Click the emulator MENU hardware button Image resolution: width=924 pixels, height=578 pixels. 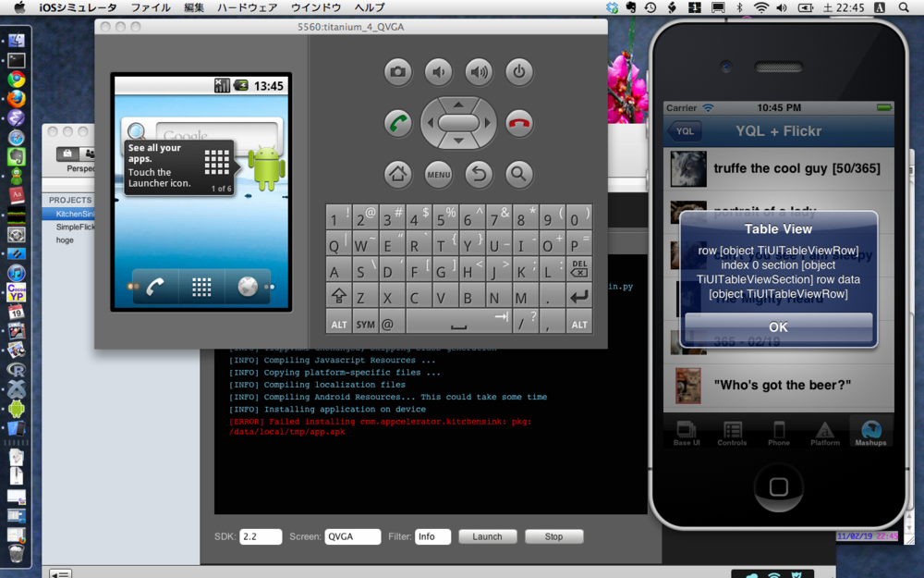[438, 174]
